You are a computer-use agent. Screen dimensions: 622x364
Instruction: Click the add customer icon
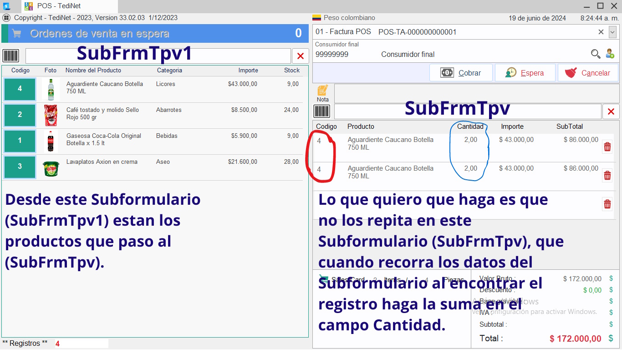click(x=610, y=54)
